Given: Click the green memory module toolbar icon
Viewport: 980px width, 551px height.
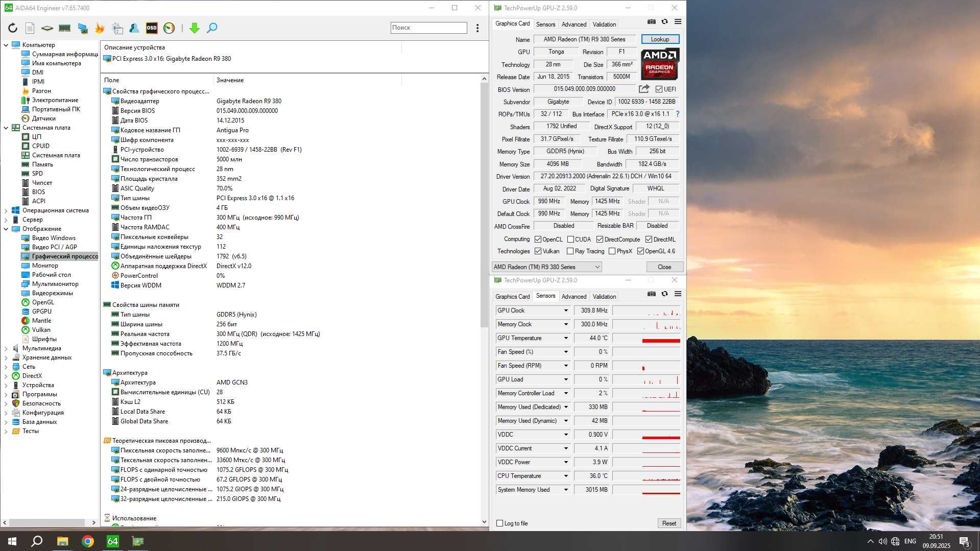Looking at the screenshot, I should click(x=64, y=28).
